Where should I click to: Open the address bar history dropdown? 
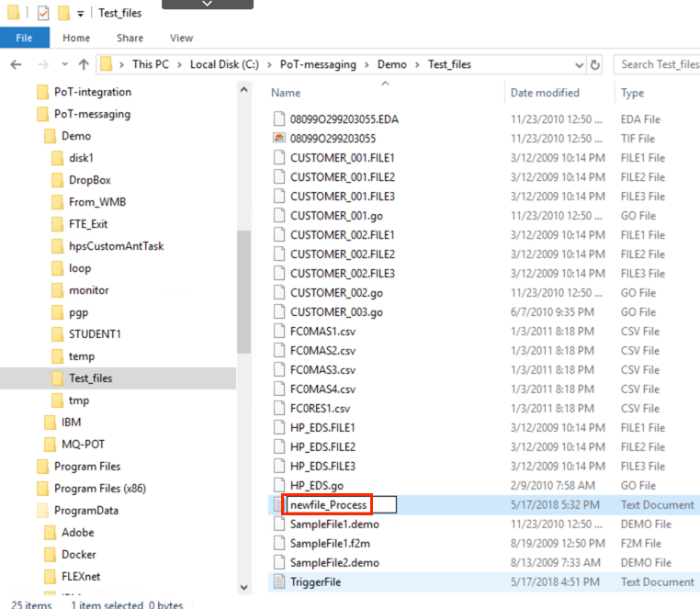pos(579,65)
